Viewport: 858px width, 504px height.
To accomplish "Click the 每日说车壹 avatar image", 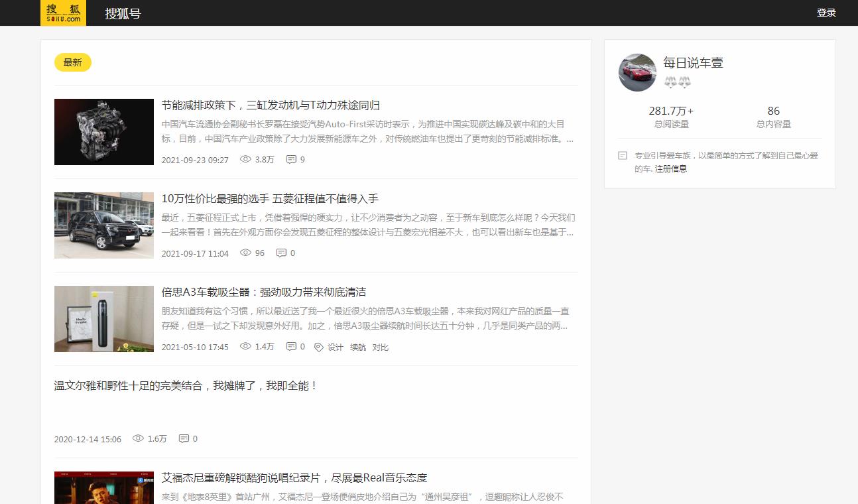I will click(x=637, y=72).
